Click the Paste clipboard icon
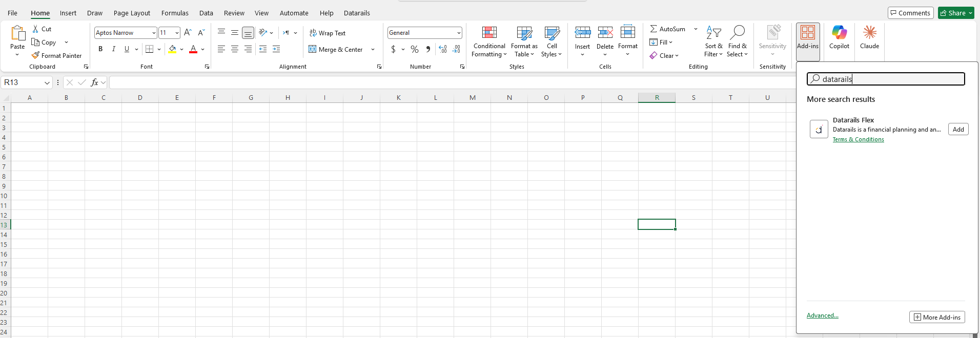 click(x=18, y=33)
